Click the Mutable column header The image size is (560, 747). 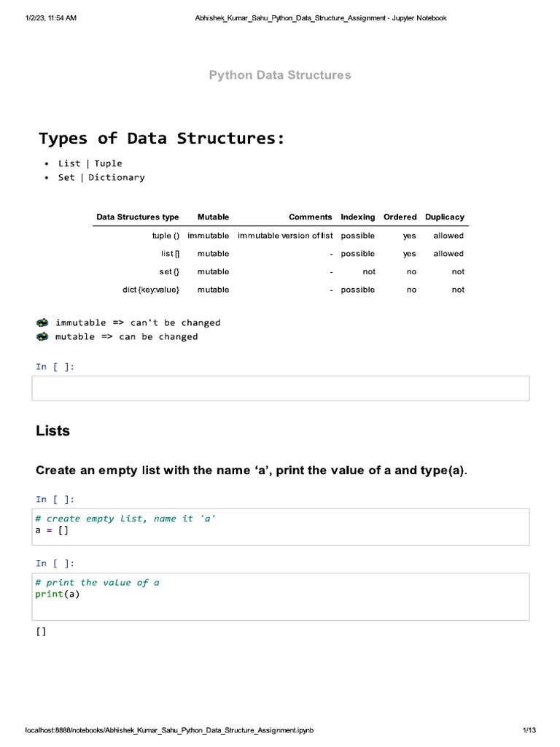213,217
